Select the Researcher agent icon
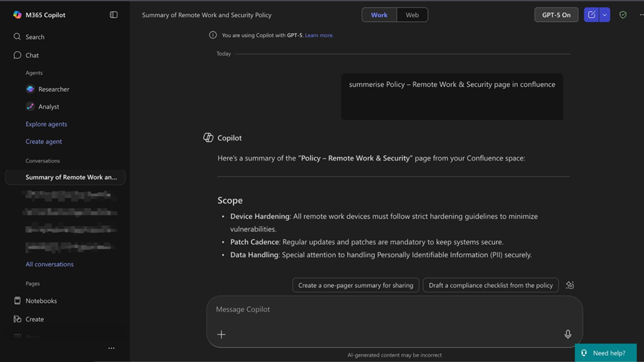644x362 pixels. click(30, 89)
